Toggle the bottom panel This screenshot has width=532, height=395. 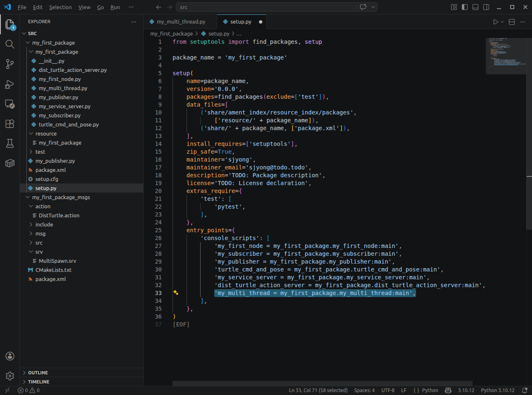(475, 7)
